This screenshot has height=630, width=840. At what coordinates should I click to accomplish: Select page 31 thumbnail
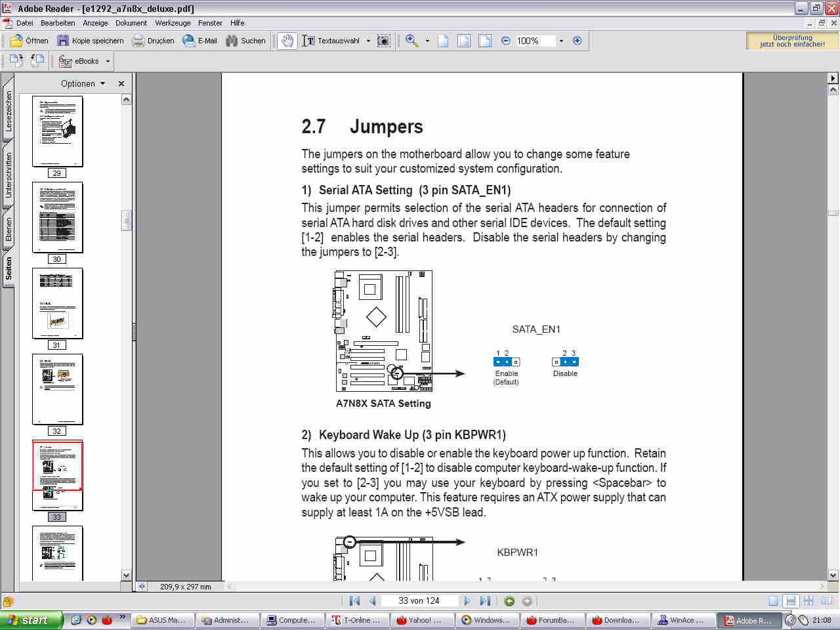click(58, 303)
